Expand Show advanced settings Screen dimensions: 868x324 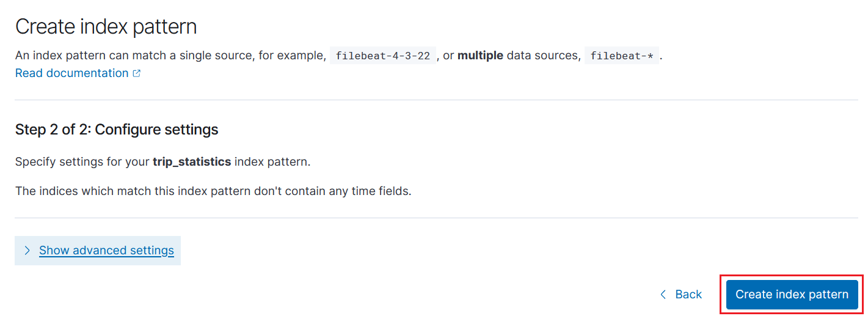[x=106, y=251]
